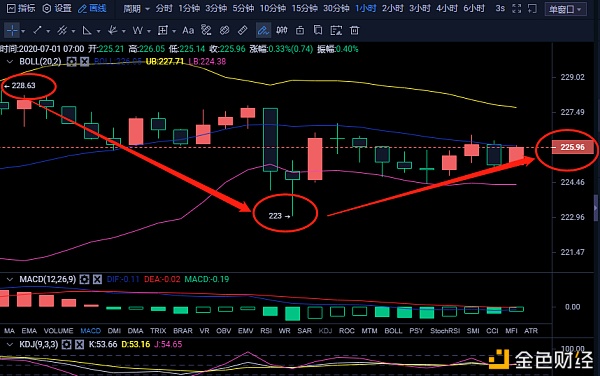Toggle the CCI indicator
Image resolution: width=600 pixels, height=376 pixels.
click(x=492, y=331)
